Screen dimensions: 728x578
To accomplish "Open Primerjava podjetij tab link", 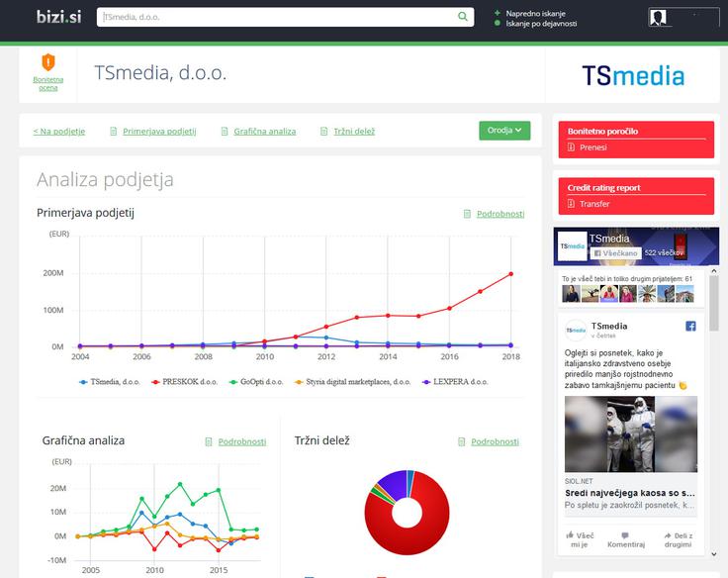I will 159,132.
